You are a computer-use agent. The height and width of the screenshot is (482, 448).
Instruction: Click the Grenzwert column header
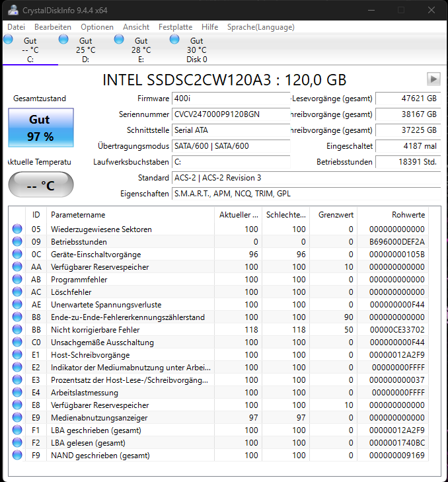pos(334,215)
